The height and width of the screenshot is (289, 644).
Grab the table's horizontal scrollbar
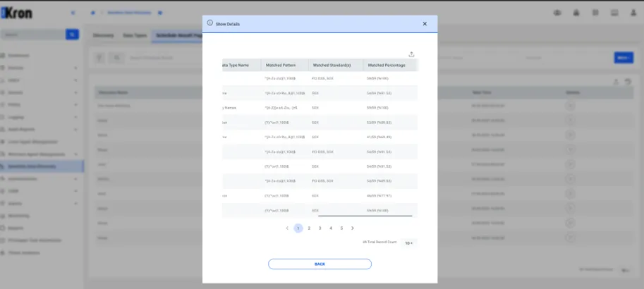pos(365,215)
